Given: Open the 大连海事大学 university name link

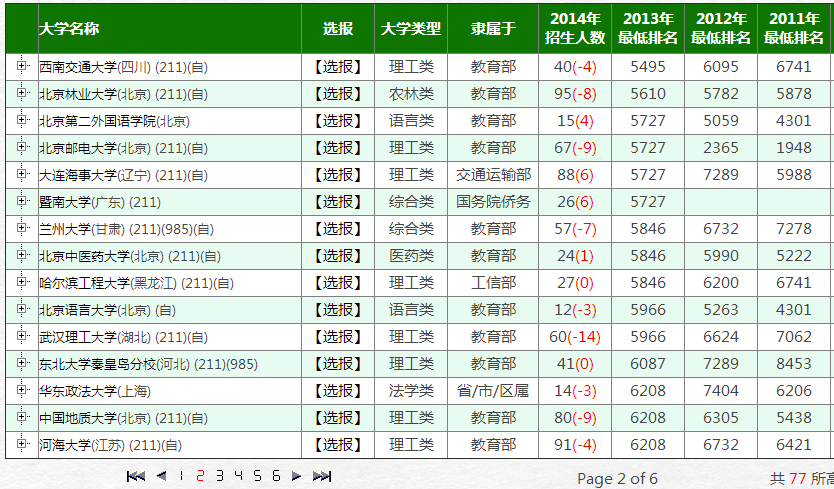Looking at the screenshot, I should click(x=95, y=175).
